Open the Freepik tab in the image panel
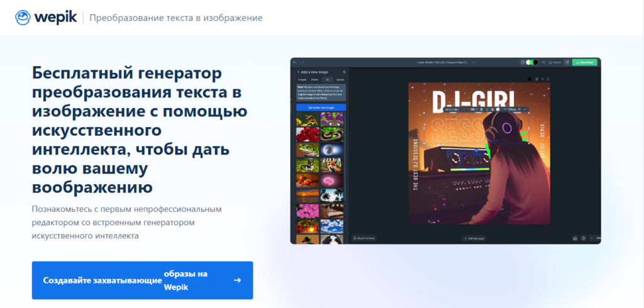The height and width of the screenshot is (308, 644). click(x=303, y=80)
